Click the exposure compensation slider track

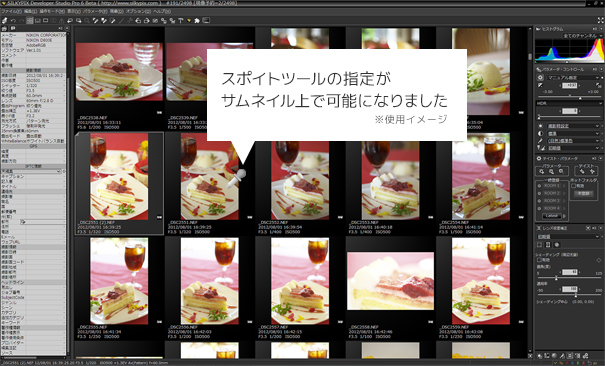[x=569, y=98]
